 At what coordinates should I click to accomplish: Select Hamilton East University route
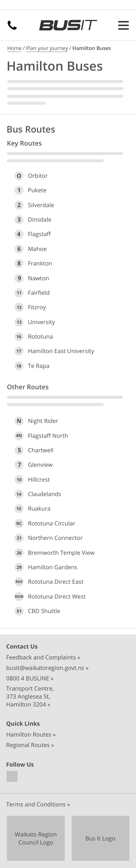click(61, 351)
